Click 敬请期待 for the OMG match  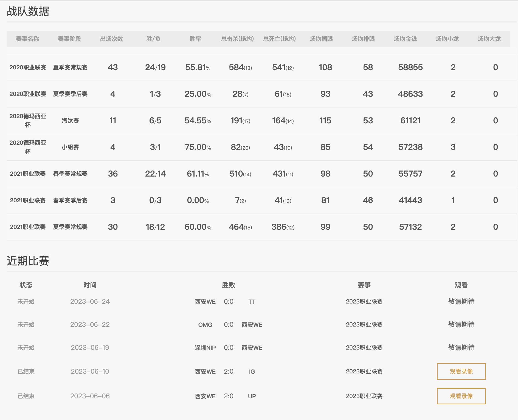[x=461, y=325]
